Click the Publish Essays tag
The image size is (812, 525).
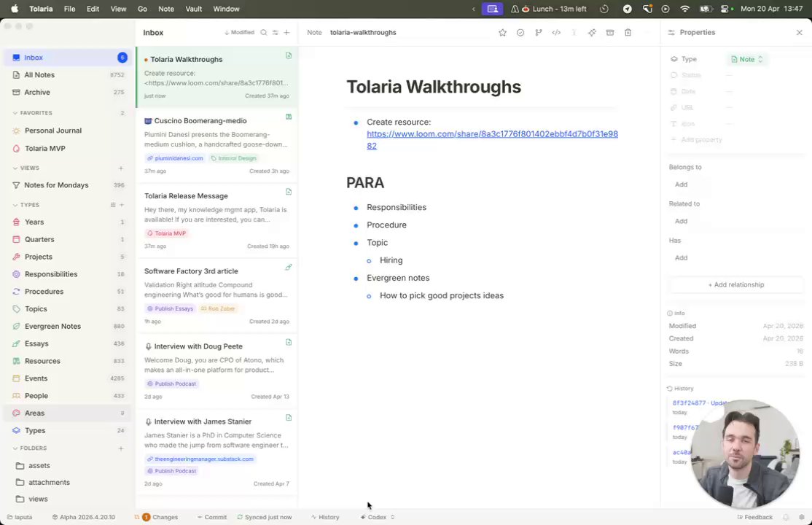170,309
